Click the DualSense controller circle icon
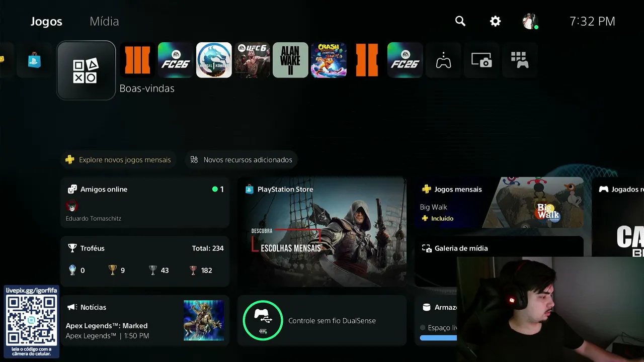The width and height of the screenshot is (644, 362). (x=263, y=320)
